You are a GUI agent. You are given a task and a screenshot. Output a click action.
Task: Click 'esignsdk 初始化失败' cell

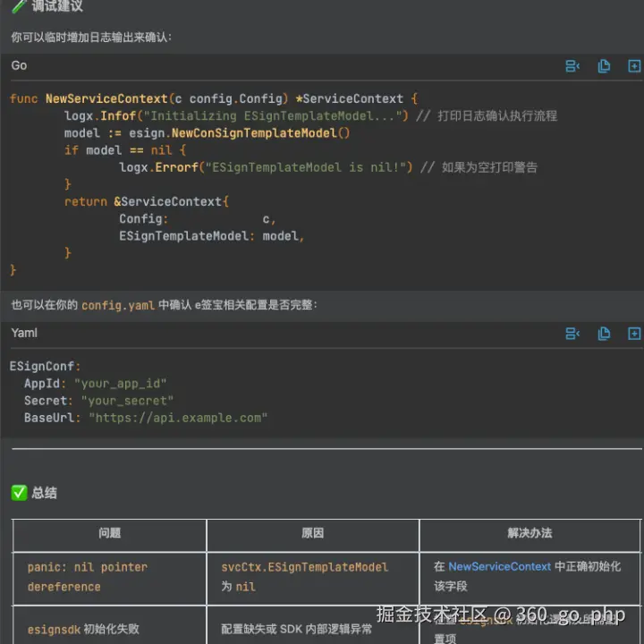[83, 629]
